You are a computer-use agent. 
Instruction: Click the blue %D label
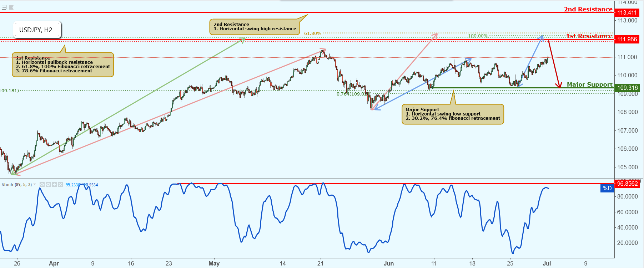tap(607, 188)
